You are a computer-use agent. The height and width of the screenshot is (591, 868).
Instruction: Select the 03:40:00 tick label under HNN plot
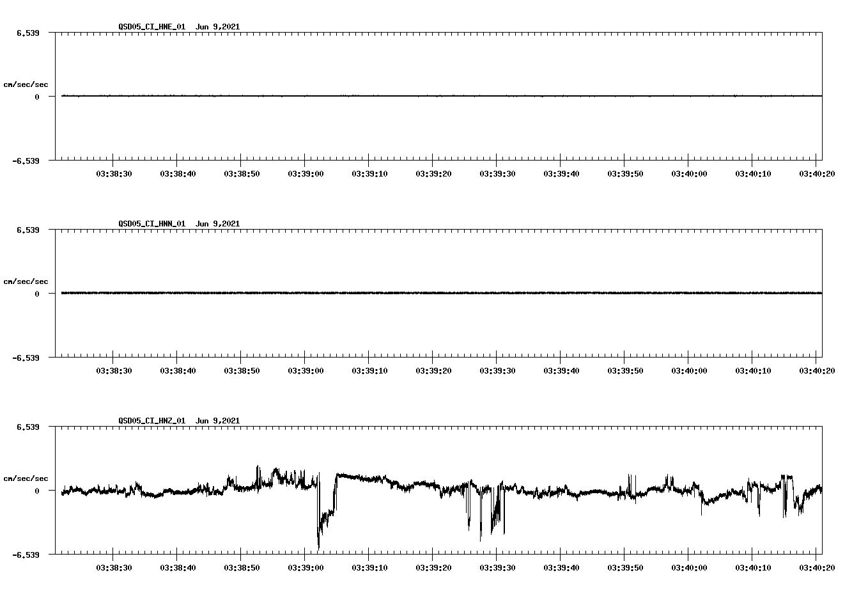click(689, 370)
